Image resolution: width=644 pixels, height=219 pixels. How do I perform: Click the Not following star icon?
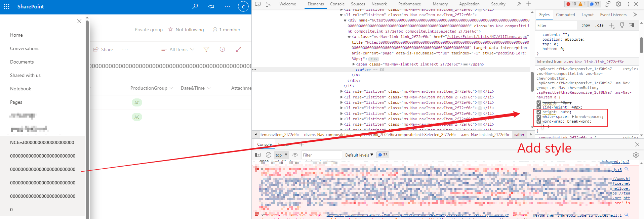(170, 30)
